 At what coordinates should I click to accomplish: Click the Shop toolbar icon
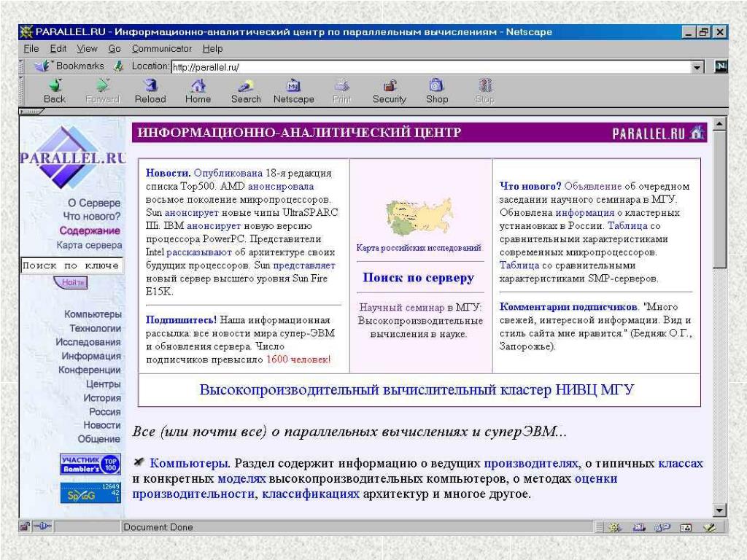point(437,91)
